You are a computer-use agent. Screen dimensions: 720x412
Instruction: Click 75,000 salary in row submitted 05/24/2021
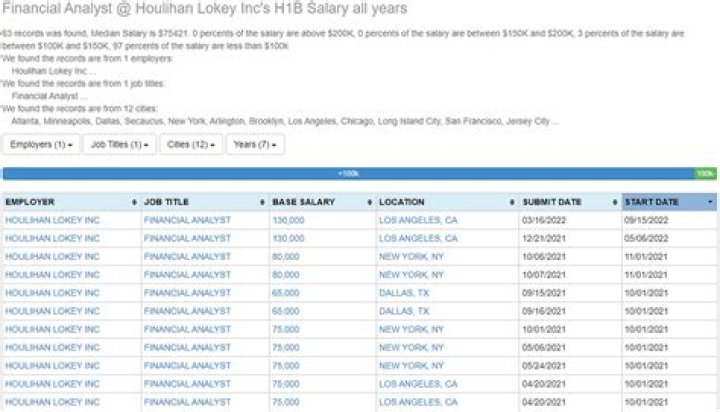pyautogui.click(x=286, y=366)
